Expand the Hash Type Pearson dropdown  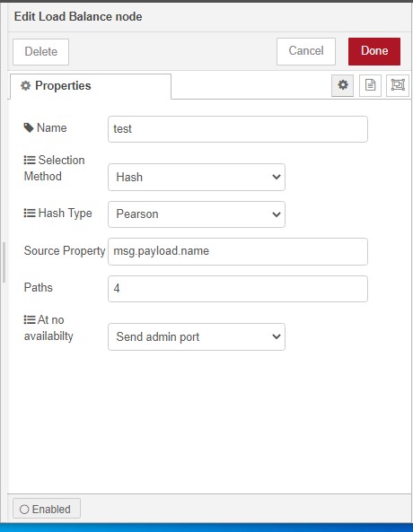point(197,214)
